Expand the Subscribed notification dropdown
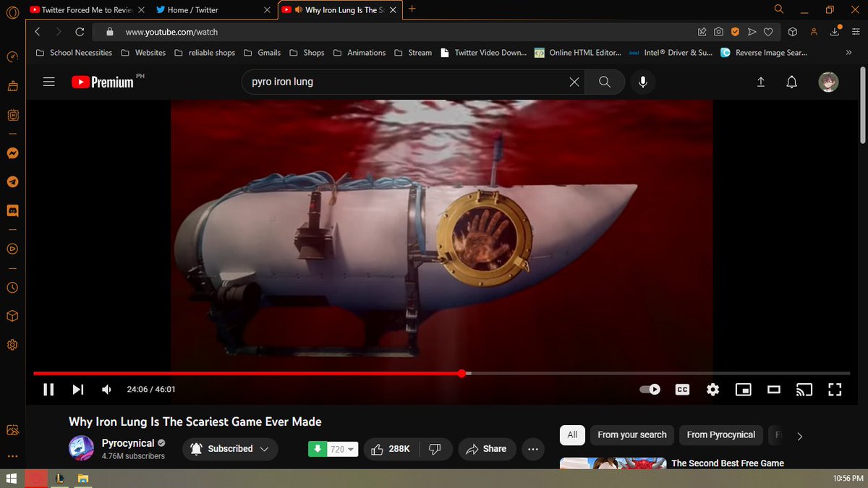The width and height of the screenshot is (868, 488). (x=230, y=449)
